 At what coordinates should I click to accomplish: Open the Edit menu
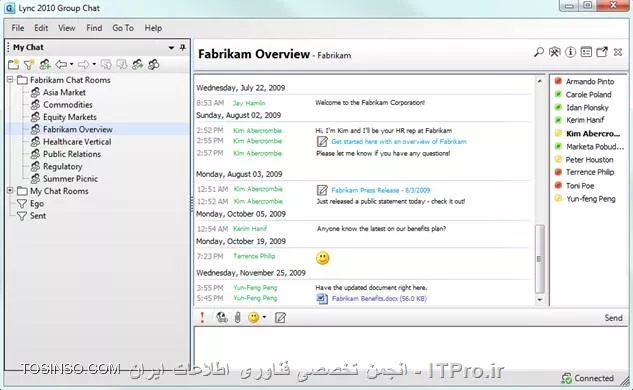point(41,28)
